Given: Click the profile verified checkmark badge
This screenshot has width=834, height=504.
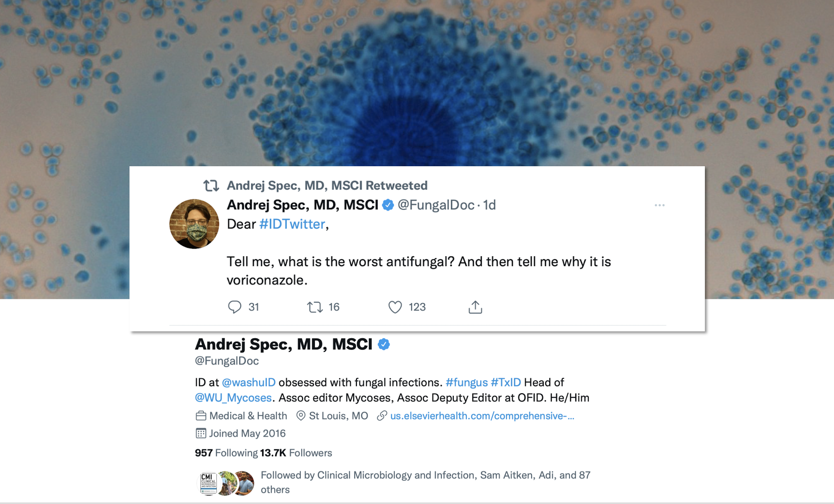Looking at the screenshot, I should pos(384,344).
